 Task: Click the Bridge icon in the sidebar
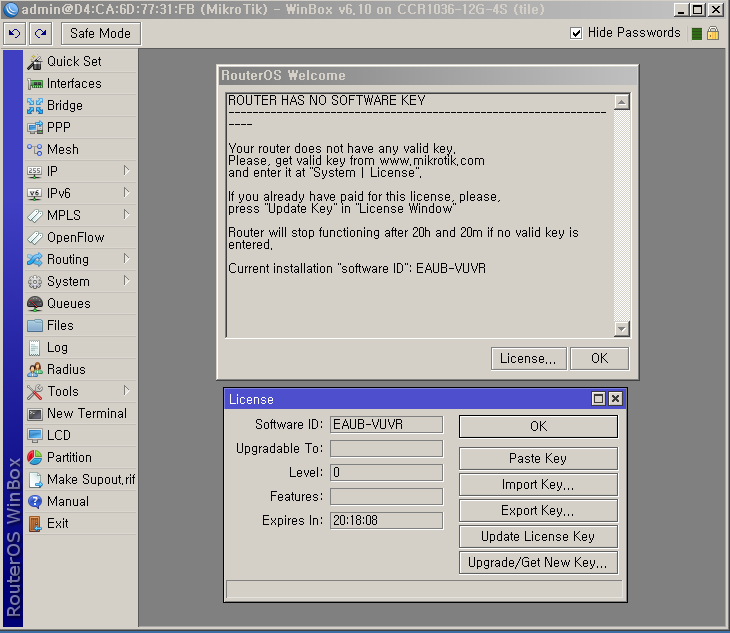pos(34,106)
